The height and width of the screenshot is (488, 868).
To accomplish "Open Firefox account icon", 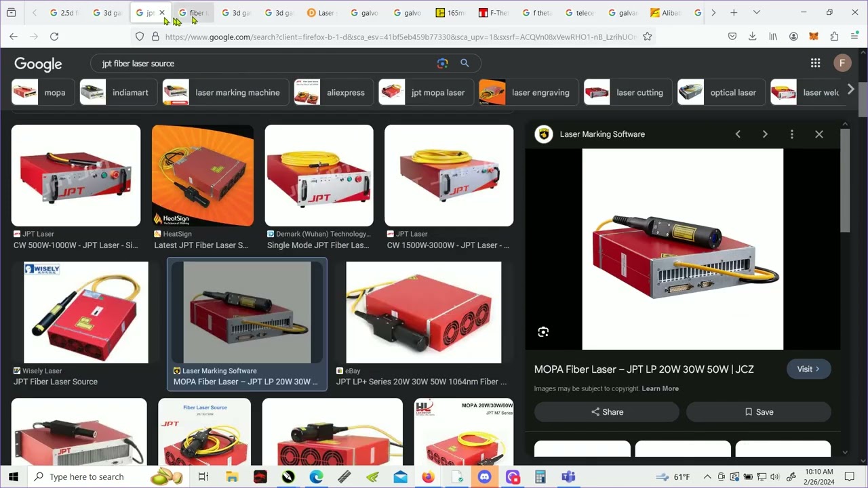I will 793,37.
